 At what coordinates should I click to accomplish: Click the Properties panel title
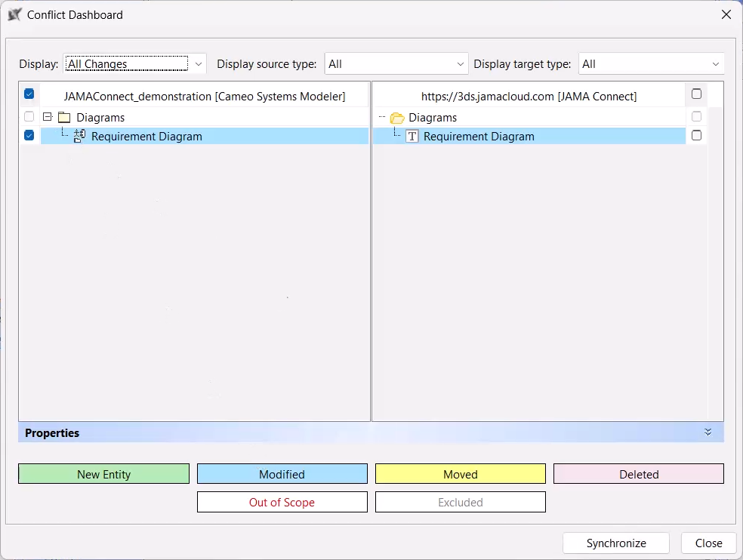(52, 432)
